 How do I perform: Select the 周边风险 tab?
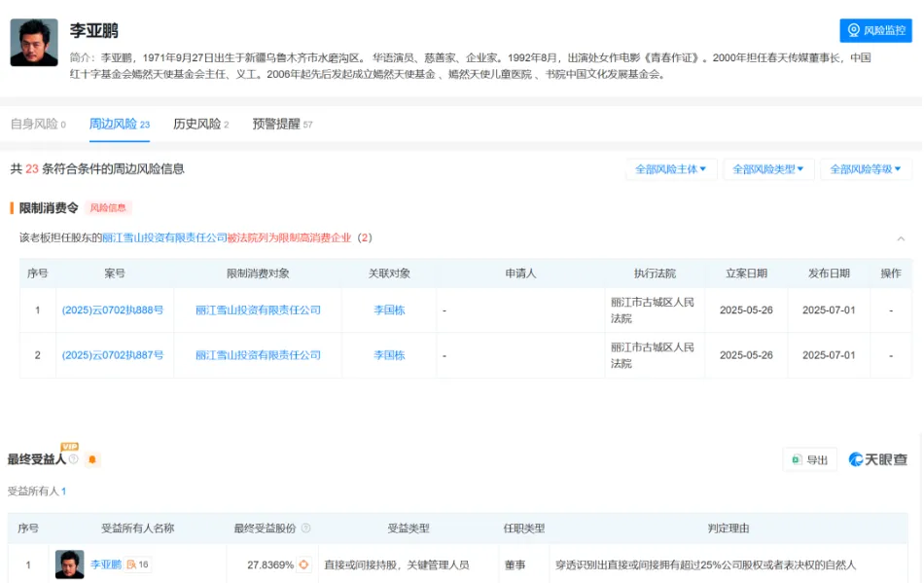tap(119, 124)
